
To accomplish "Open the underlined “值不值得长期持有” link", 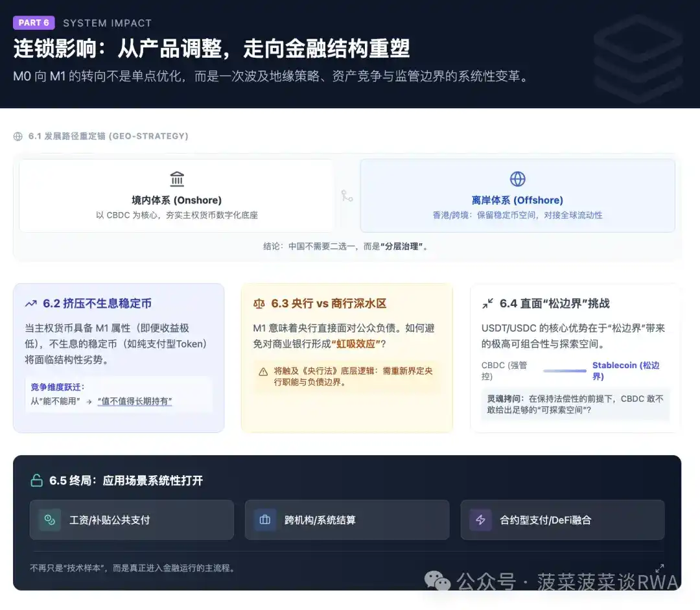I will point(135,401).
